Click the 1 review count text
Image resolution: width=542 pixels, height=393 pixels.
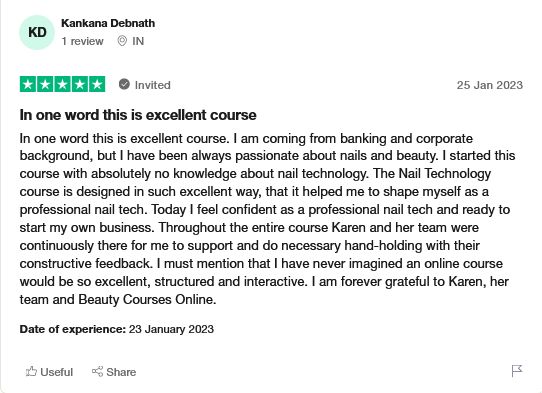pos(82,41)
